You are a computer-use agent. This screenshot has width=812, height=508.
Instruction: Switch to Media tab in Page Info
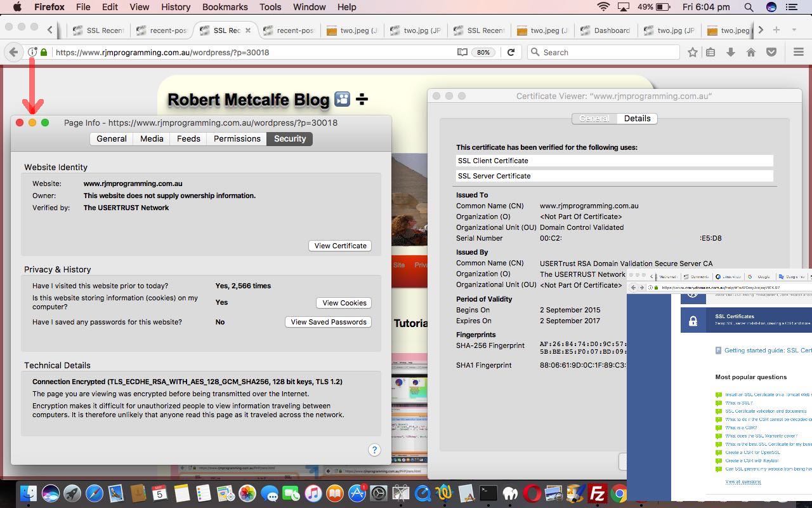(x=152, y=138)
